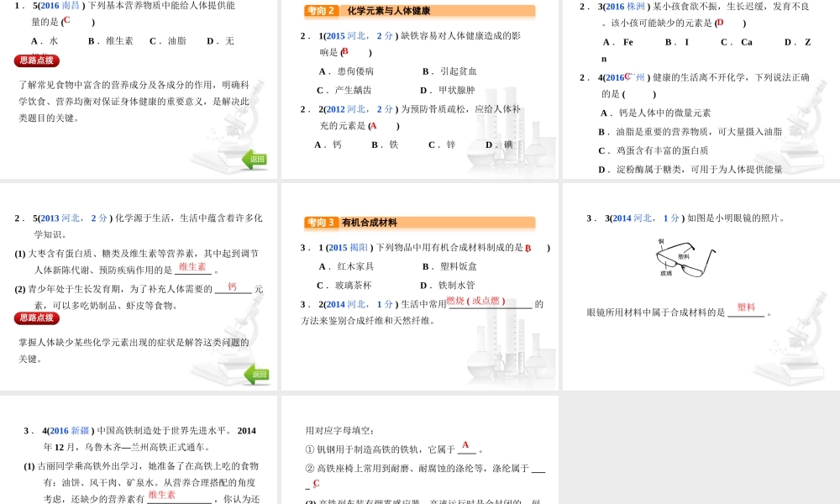Click the blue '2016 株洲' source label
Screen dimensions: 840x504
625,7
